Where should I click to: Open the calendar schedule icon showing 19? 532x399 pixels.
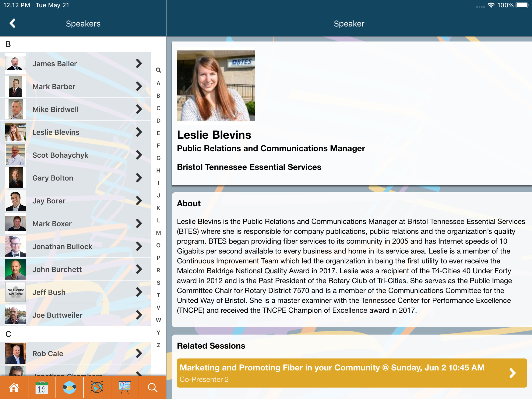42,388
